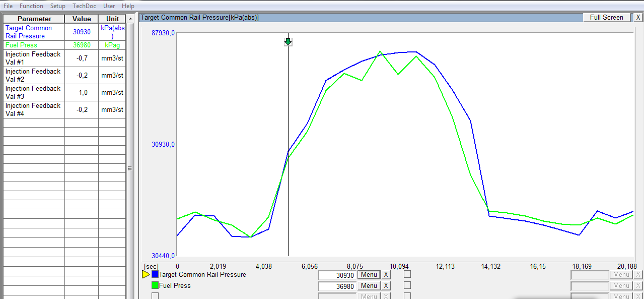Open Menu for Fuel Press trace
Viewport: 644px width, 299px height.
tap(369, 286)
